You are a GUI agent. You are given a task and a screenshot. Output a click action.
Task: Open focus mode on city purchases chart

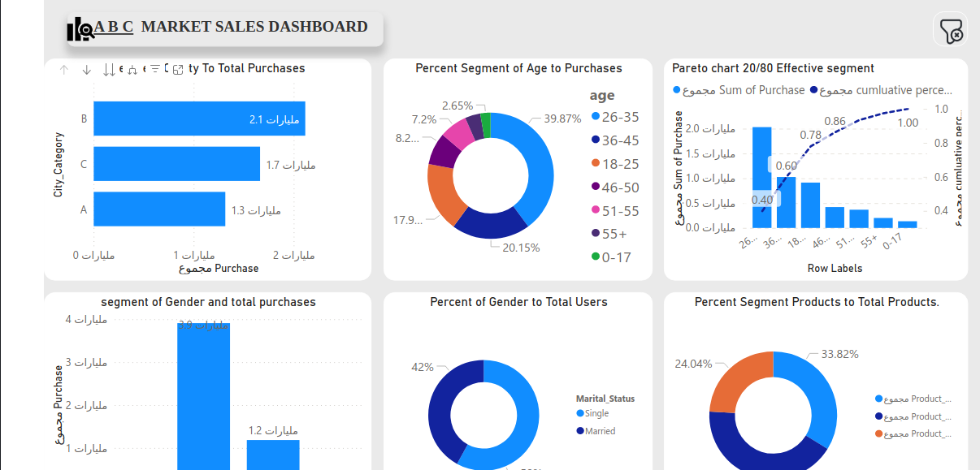[178, 70]
